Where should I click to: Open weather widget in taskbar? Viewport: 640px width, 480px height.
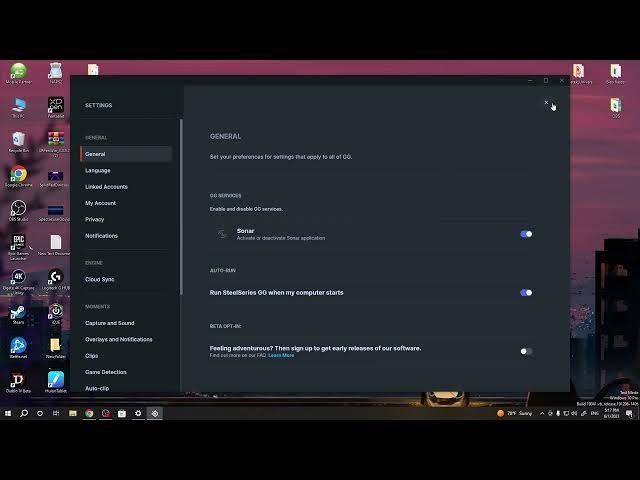click(514, 413)
